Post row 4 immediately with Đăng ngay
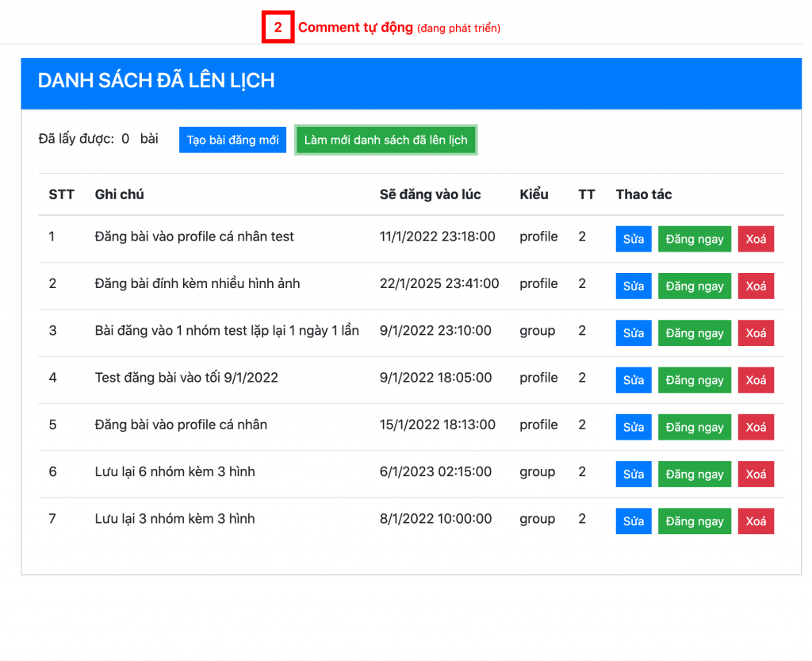Image resolution: width=812 pixels, height=661 pixels. pyautogui.click(x=695, y=380)
